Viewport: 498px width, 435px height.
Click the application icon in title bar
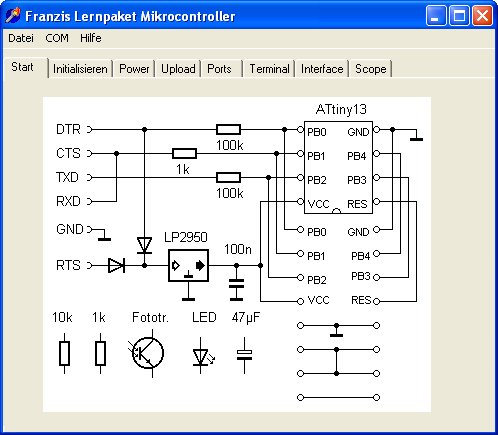pyautogui.click(x=13, y=16)
